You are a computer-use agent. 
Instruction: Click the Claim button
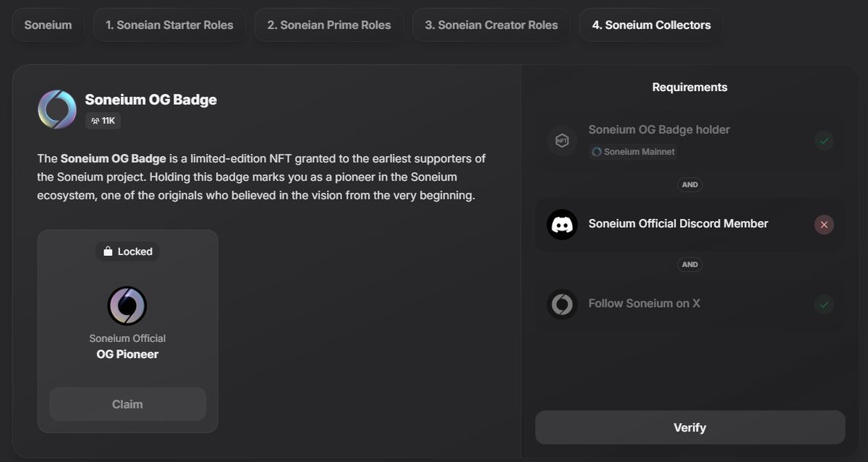tap(127, 403)
